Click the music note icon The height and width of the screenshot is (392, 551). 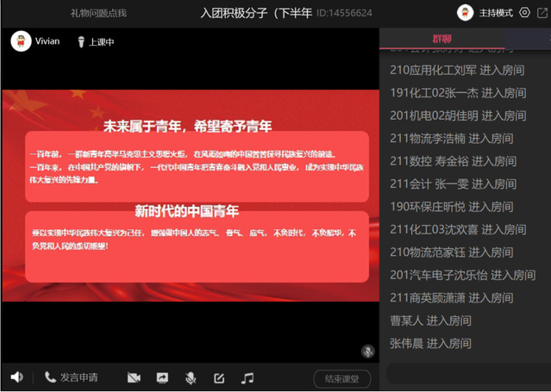click(247, 377)
